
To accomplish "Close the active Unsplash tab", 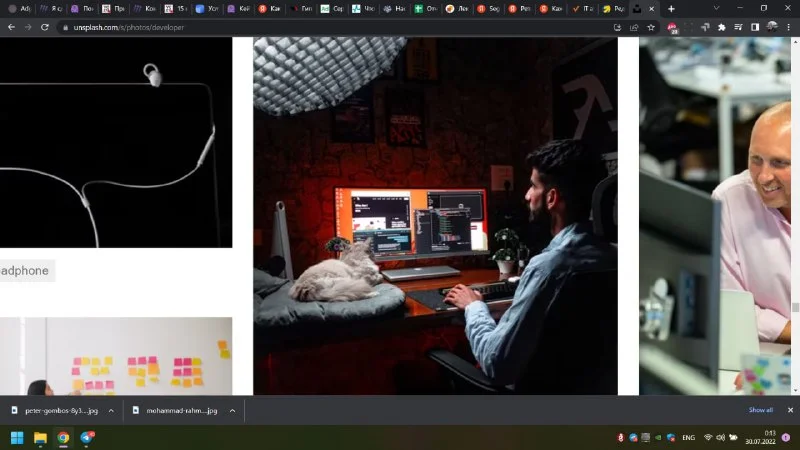I will (651, 9).
